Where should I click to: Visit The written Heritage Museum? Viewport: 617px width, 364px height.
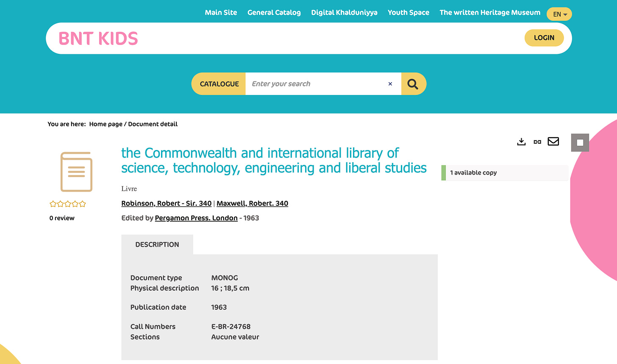click(490, 13)
